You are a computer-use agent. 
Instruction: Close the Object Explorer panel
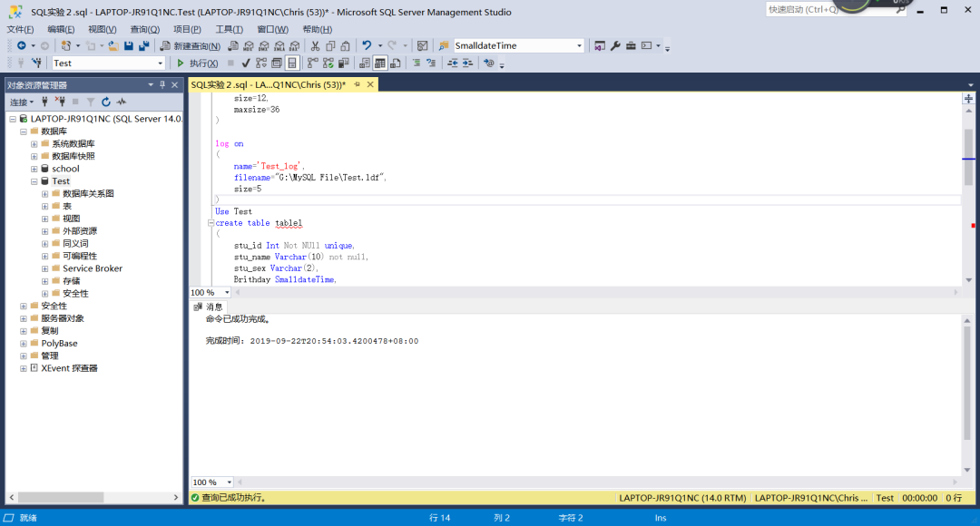pyautogui.click(x=175, y=85)
